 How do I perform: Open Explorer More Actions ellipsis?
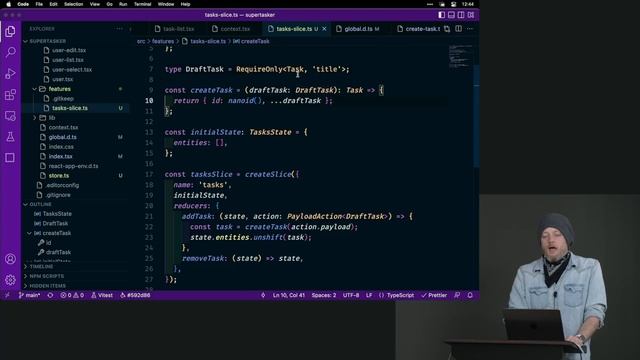(119, 29)
